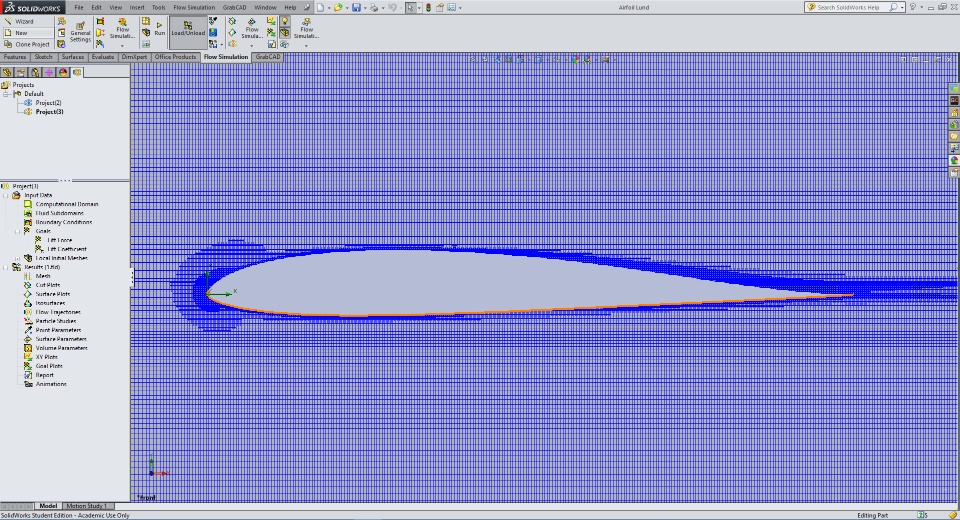Select Boundary Conditions item
Screen dimensions: 960x520
click(x=64, y=222)
